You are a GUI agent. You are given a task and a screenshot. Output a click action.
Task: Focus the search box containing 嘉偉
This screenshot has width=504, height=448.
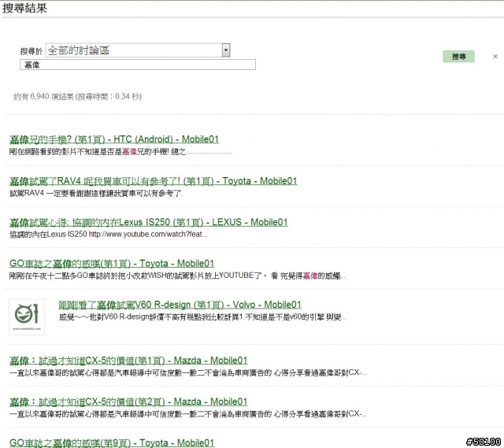[138, 65]
